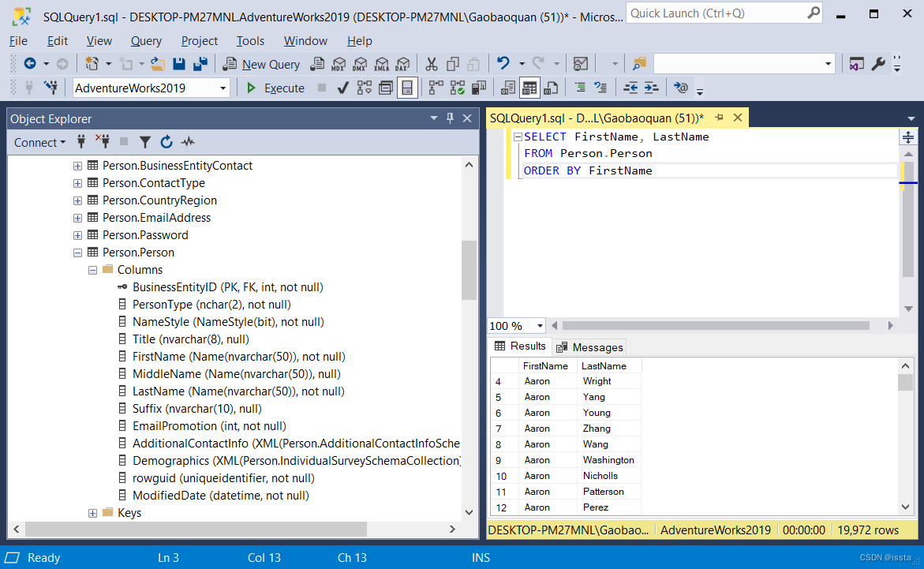Open the Object Explorer filter settings
This screenshot has width=924, height=569.
pyautogui.click(x=144, y=142)
